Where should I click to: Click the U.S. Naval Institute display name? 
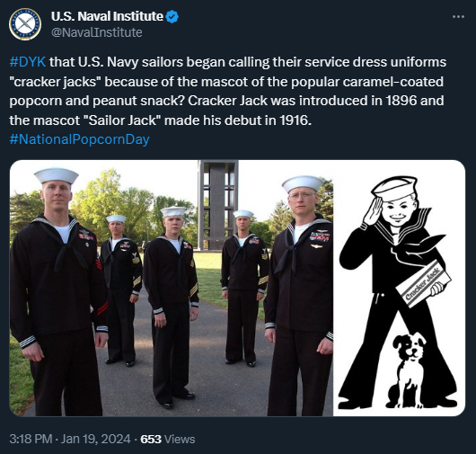point(107,17)
